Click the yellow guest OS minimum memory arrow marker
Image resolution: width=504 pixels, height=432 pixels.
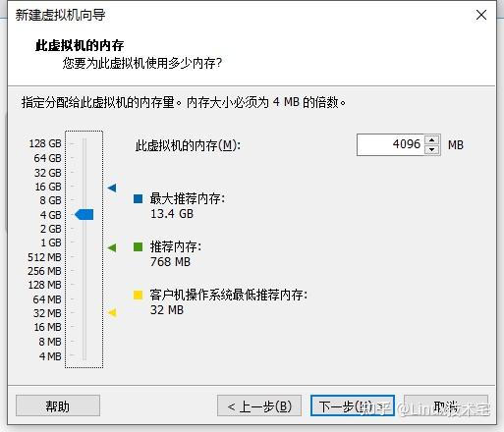[112, 312]
